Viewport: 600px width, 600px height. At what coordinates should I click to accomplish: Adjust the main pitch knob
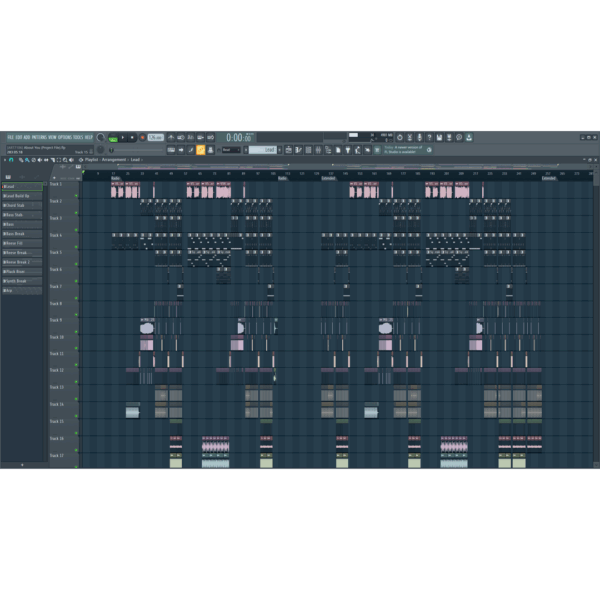click(x=101, y=150)
